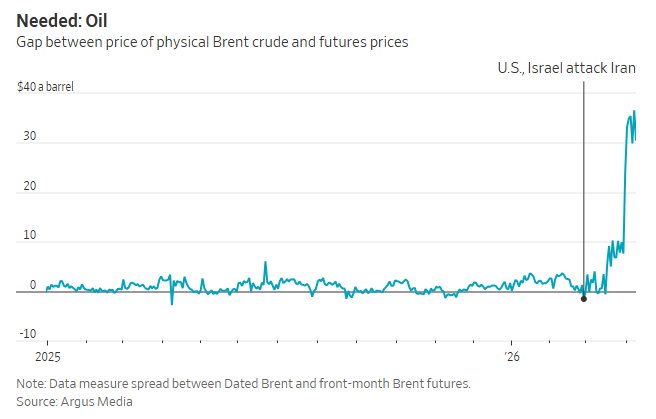Click the -10 value on the y-axis

pyautogui.click(x=29, y=334)
